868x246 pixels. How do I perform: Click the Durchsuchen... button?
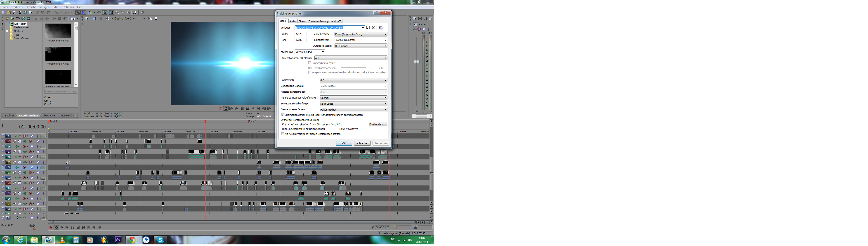click(377, 124)
